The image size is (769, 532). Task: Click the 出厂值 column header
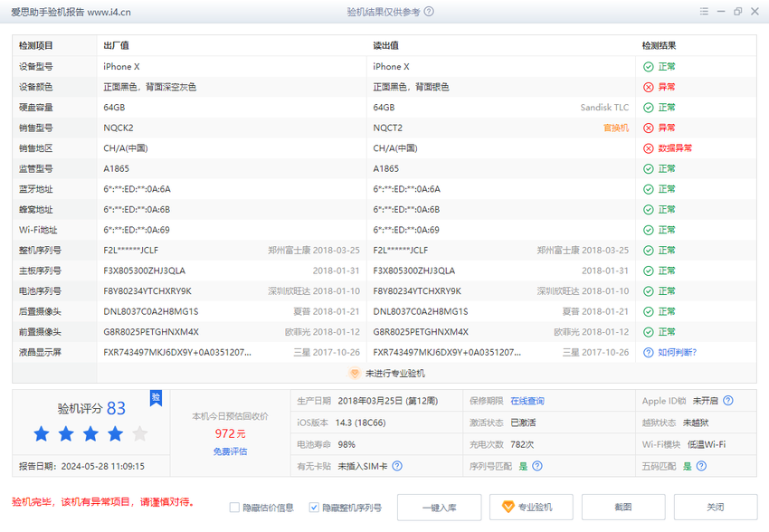click(116, 45)
